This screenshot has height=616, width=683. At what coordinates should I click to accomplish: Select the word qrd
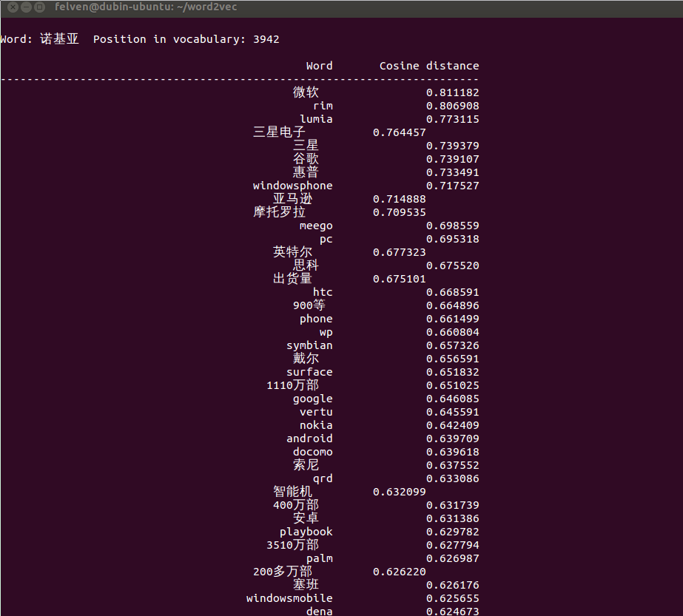tap(323, 479)
